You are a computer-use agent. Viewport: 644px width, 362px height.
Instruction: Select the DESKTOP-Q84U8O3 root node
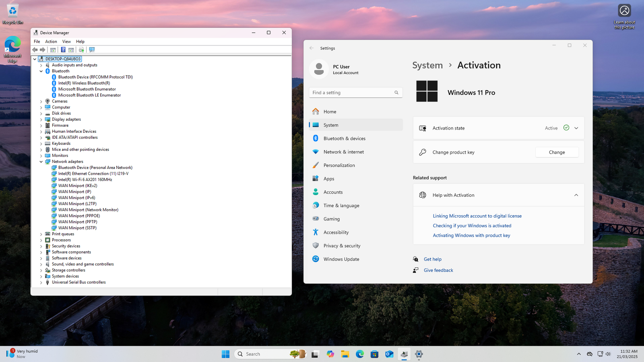[63, 59]
